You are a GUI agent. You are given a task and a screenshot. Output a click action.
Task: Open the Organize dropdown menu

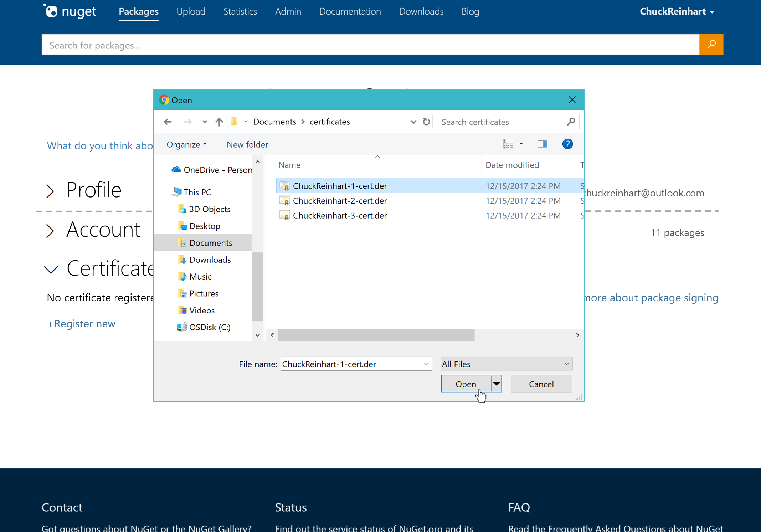[x=186, y=144]
